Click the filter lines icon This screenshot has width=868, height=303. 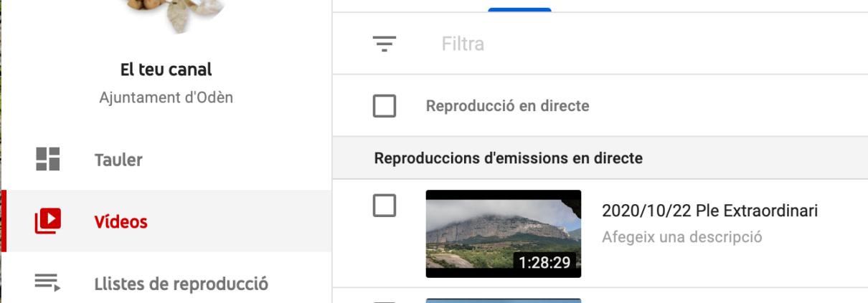coord(385,44)
